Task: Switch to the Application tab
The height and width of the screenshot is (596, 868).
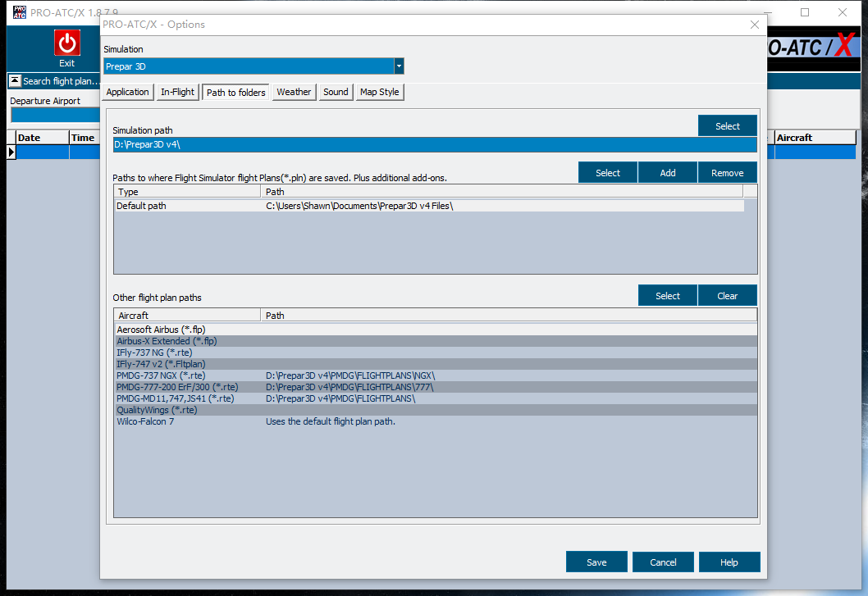Action: coord(128,93)
